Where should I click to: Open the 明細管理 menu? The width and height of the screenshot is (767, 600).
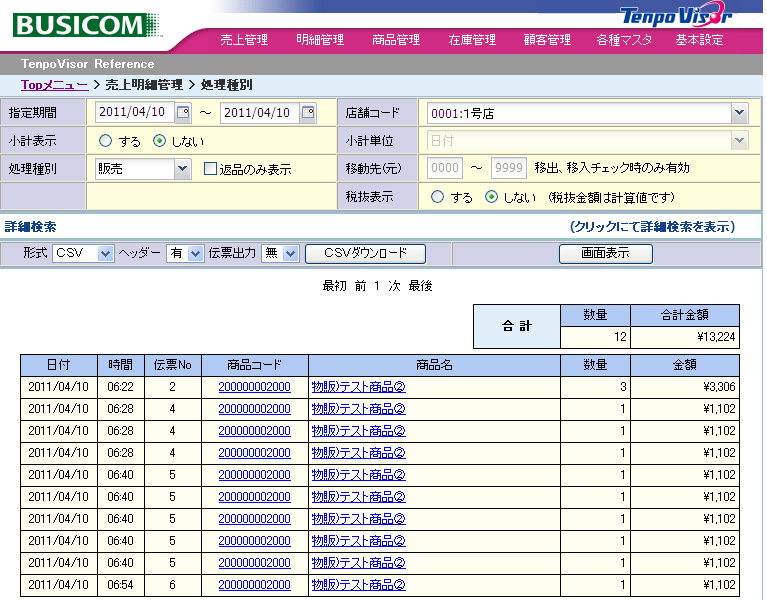point(320,40)
